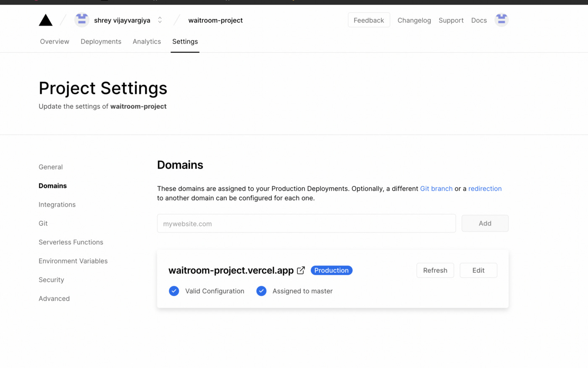This screenshot has height=368, width=588.
Task: Open waitroom-project.vercel.app domain name
Action: pos(231,271)
